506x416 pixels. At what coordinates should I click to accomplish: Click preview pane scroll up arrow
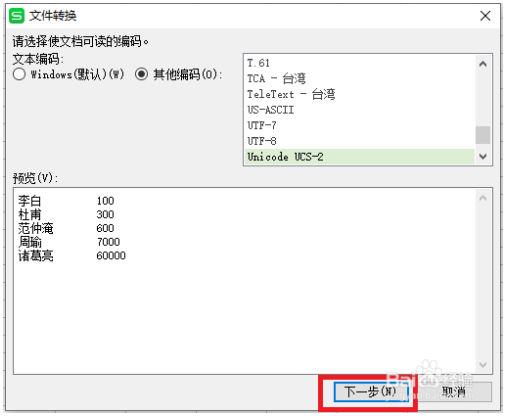[x=483, y=198]
